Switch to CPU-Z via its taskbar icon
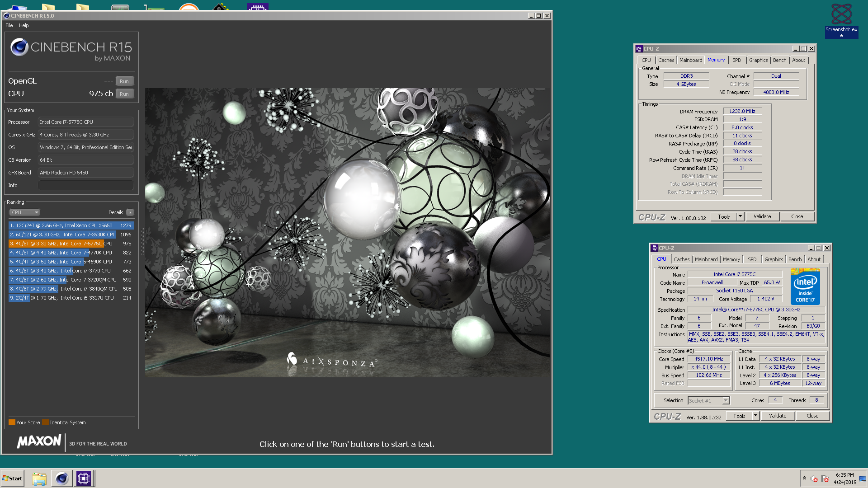Viewport: 868px width, 488px height. point(84,479)
